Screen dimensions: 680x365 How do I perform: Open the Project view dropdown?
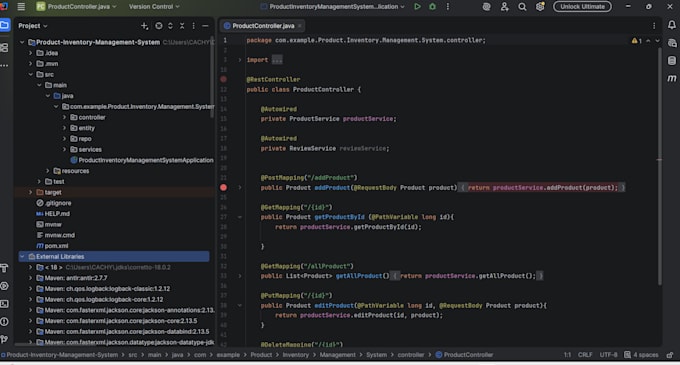(x=33, y=26)
